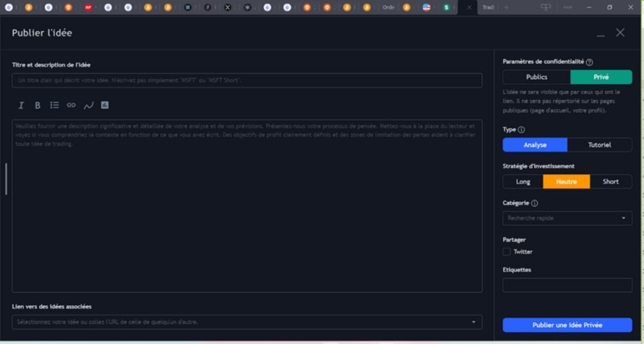Open privacy settings help icon

tap(589, 62)
